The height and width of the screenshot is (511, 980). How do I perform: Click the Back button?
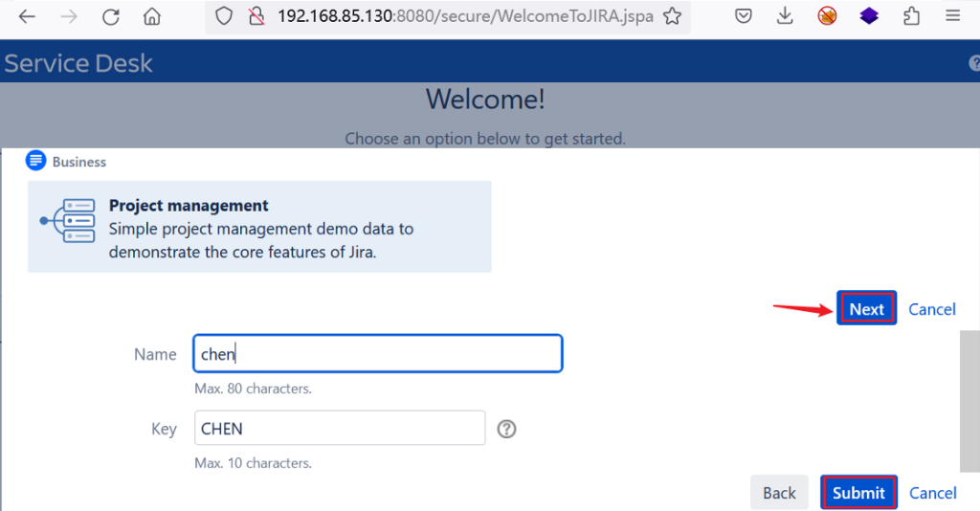[779, 492]
